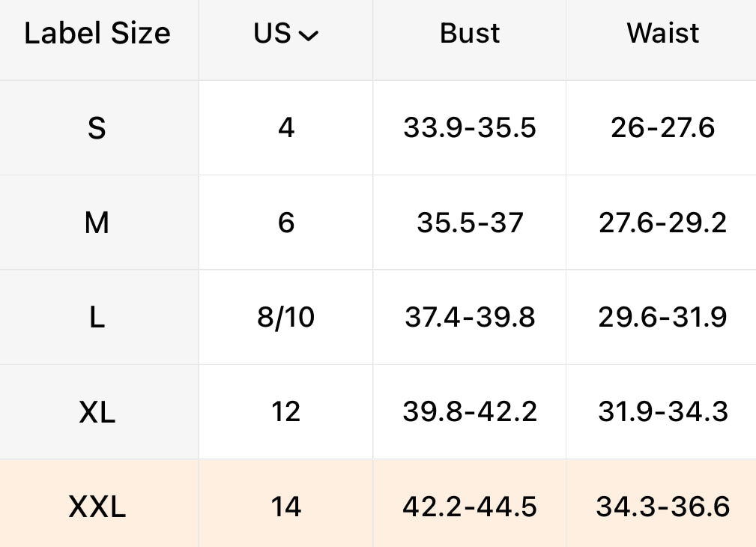
Task: Click US size 8/10 cell
Action: 286,318
